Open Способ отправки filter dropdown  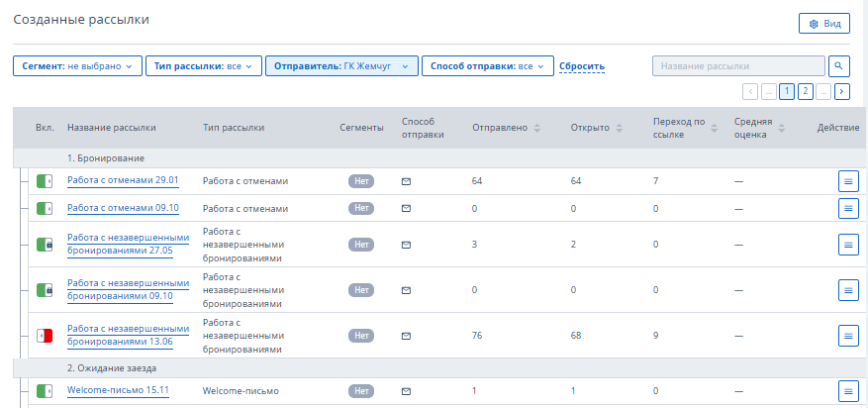tap(488, 66)
